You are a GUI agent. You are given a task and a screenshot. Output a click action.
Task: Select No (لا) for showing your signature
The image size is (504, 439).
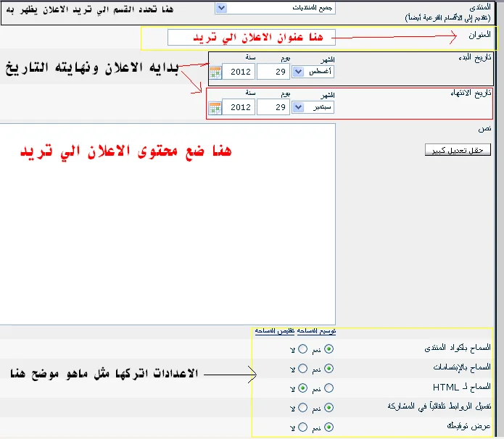click(302, 427)
